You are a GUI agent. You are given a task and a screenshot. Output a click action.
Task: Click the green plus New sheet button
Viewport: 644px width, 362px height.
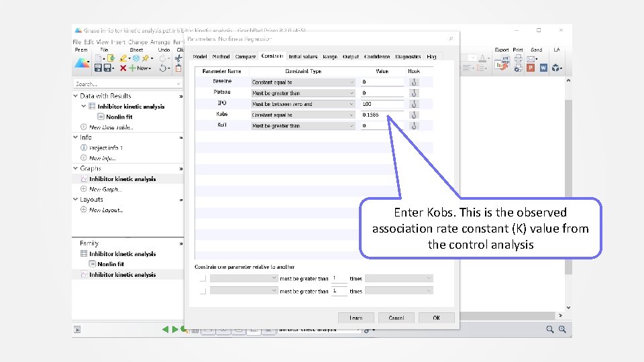140,68
